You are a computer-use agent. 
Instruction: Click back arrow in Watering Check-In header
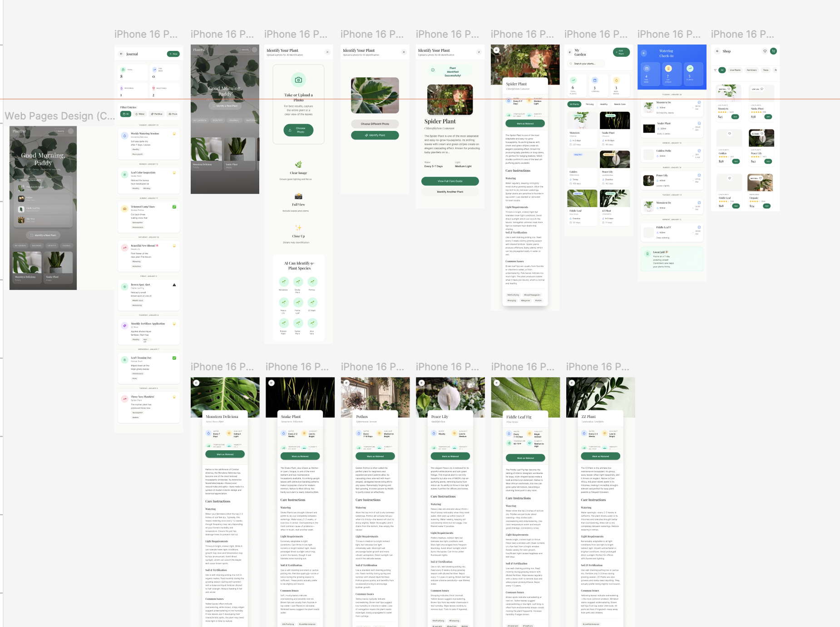(644, 53)
